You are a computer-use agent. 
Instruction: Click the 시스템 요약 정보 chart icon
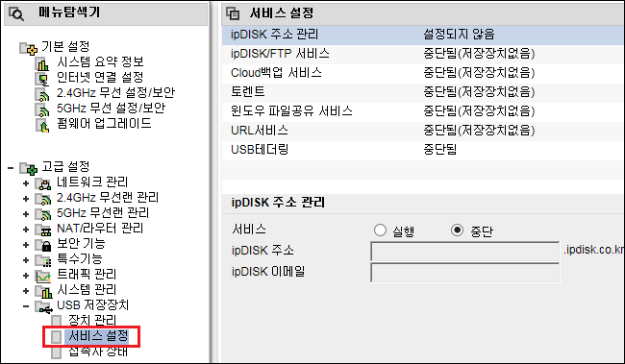(42, 63)
